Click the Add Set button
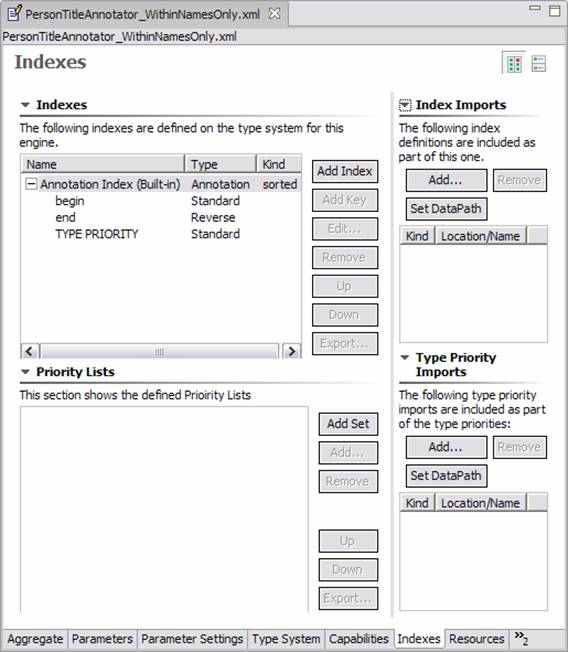The height and width of the screenshot is (652, 568). [x=348, y=424]
